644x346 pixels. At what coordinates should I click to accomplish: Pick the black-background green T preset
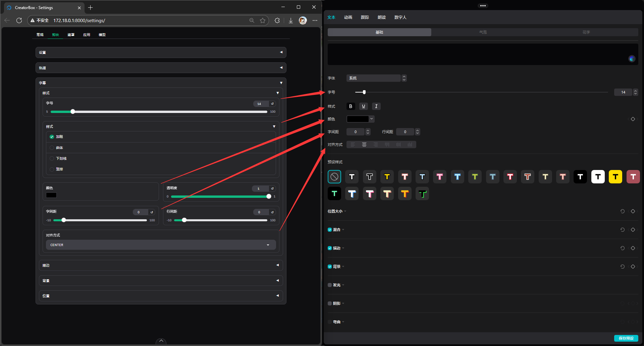point(334,193)
